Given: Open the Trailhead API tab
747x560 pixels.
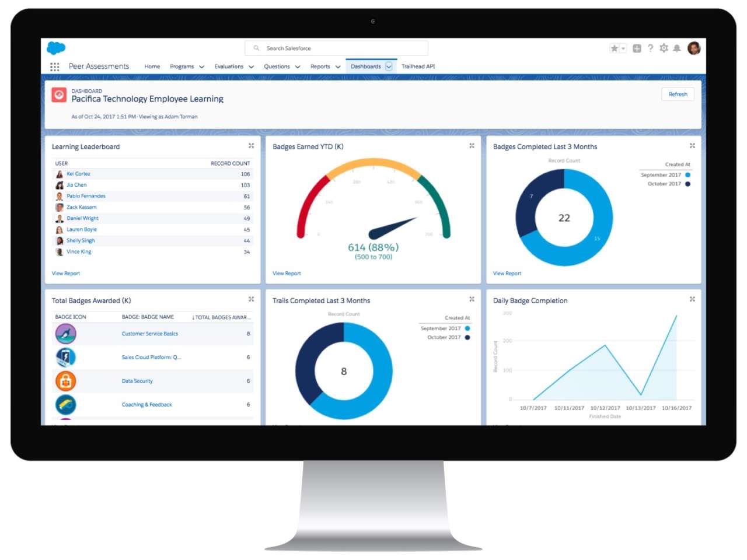Looking at the screenshot, I should (x=418, y=66).
